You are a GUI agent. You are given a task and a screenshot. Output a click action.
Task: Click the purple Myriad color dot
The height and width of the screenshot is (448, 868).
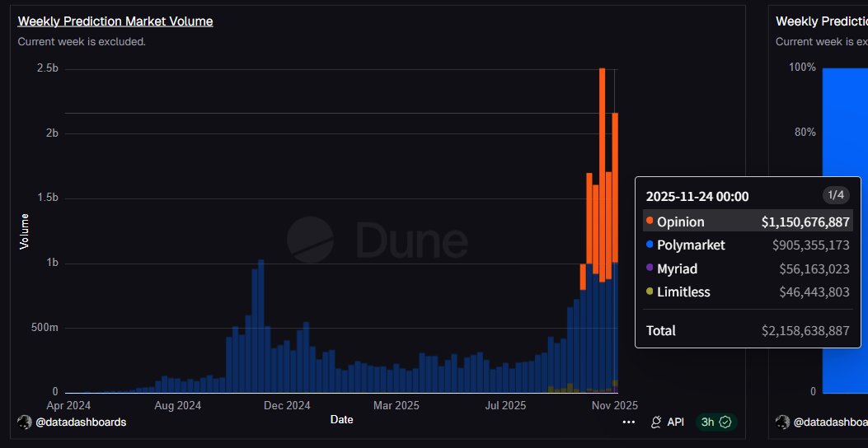coord(650,268)
